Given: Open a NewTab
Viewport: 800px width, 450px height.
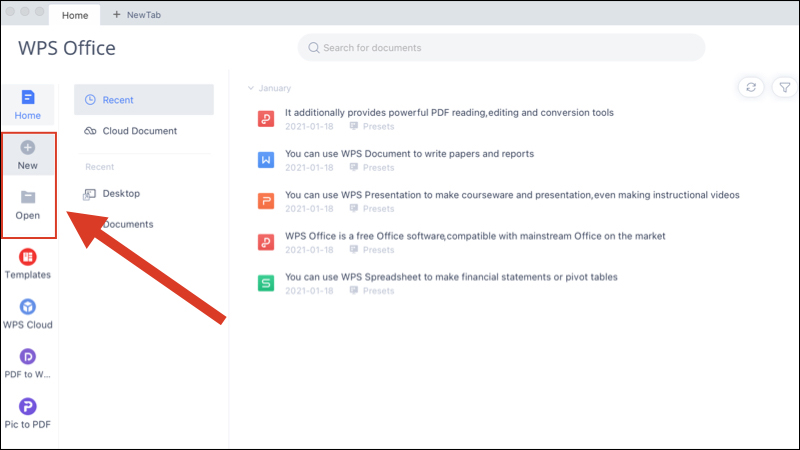Looking at the screenshot, I should pos(137,15).
